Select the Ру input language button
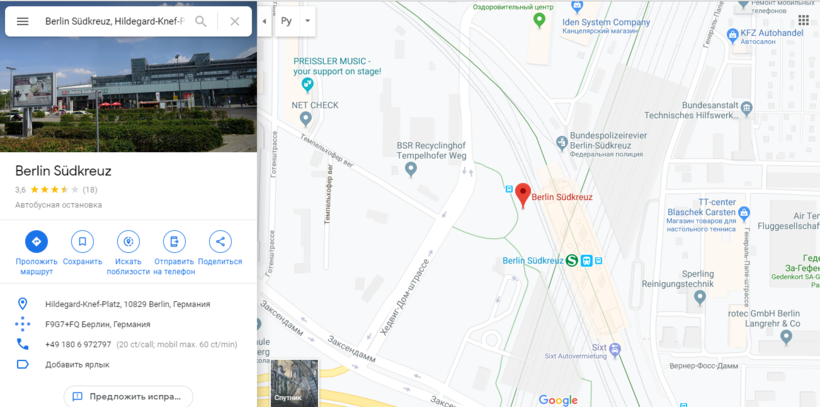 pos(287,21)
